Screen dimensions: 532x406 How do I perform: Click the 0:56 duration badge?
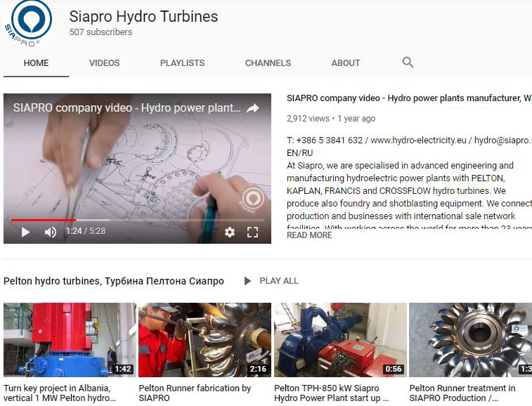(x=394, y=369)
